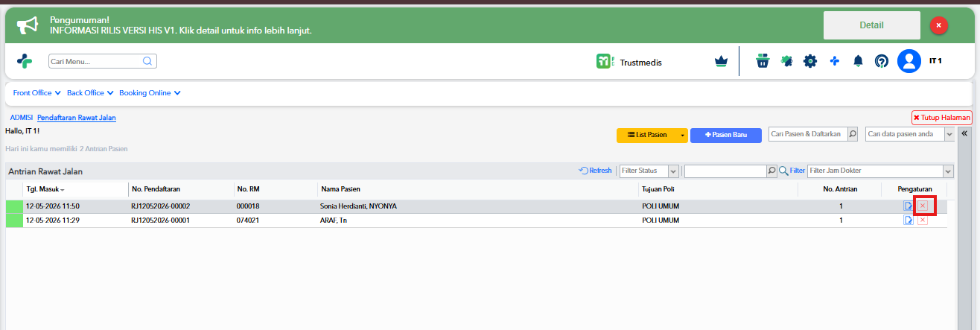The width and height of the screenshot is (980, 330).
Task: Sort by the No. RM column header
Action: click(x=275, y=189)
